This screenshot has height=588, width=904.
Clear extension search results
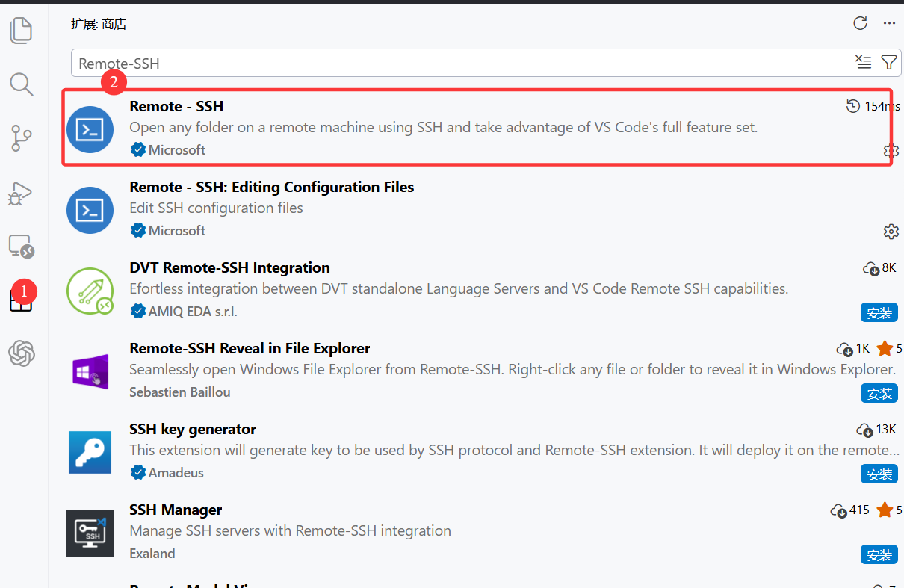pos(863,62)
